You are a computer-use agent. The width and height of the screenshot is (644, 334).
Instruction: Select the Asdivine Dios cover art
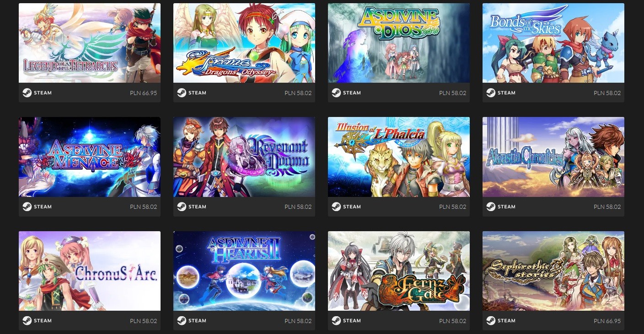[x=399, y=43]
